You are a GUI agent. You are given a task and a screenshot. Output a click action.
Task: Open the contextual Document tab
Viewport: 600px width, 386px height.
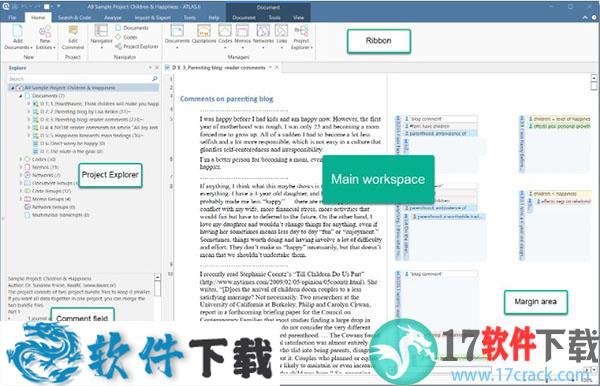coord(244,18)
